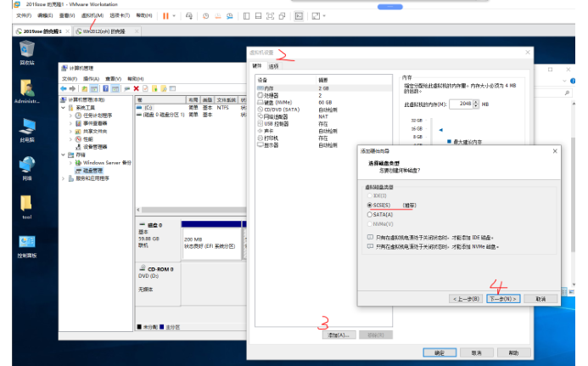
Task: Expand the 事件查看器 tree node
Action: click(x=70, y=123)
